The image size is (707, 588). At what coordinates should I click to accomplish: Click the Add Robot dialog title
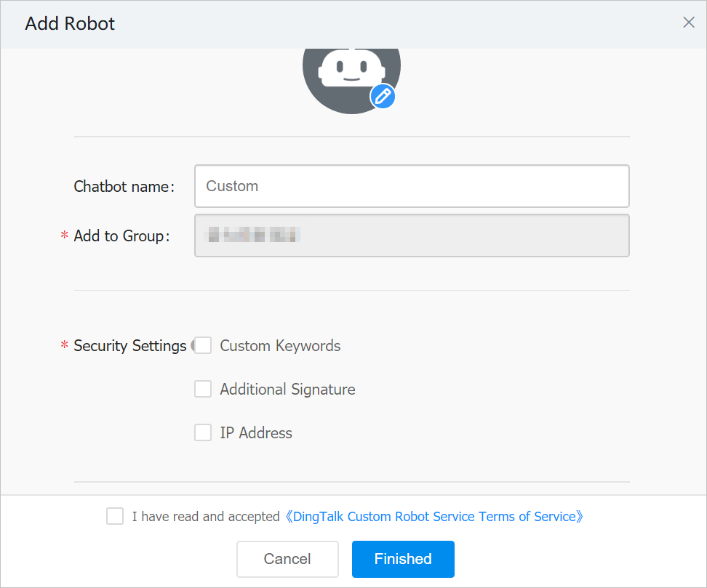click(x=70, y=23)
